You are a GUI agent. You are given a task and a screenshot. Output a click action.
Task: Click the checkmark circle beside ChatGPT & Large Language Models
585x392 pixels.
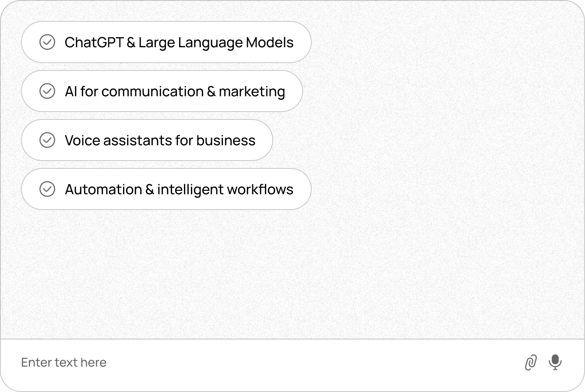click(x=47, y=42)
